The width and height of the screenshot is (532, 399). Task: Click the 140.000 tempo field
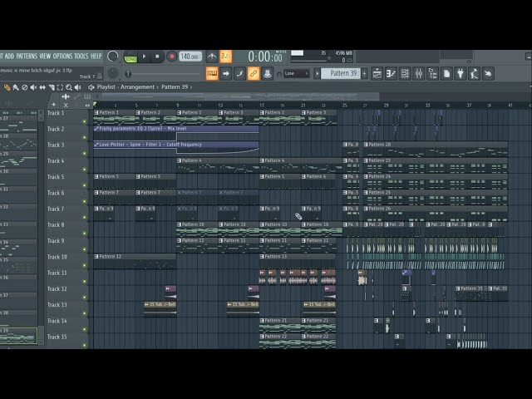190,57
